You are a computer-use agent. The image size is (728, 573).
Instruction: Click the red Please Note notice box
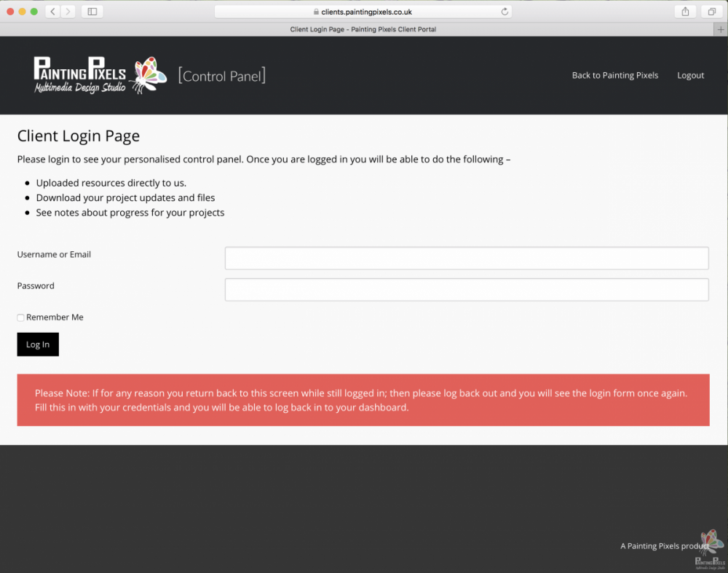[x=363, y=400]
